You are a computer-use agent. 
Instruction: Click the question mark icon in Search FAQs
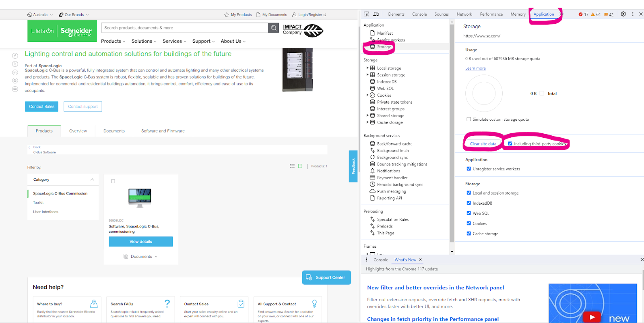(x=167, y=304)
